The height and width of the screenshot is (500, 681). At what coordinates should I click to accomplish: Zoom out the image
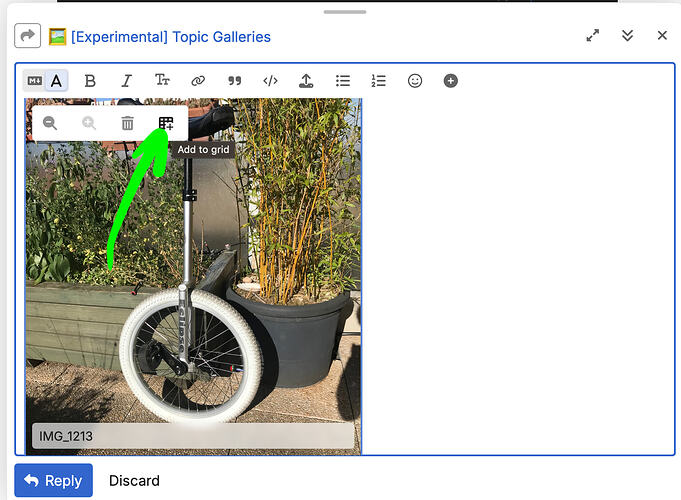point(50,123)
